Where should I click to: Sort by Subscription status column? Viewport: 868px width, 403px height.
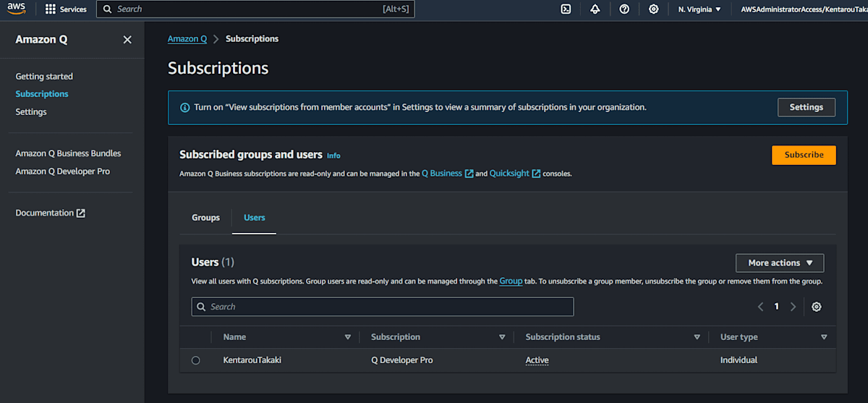point(697,337)
